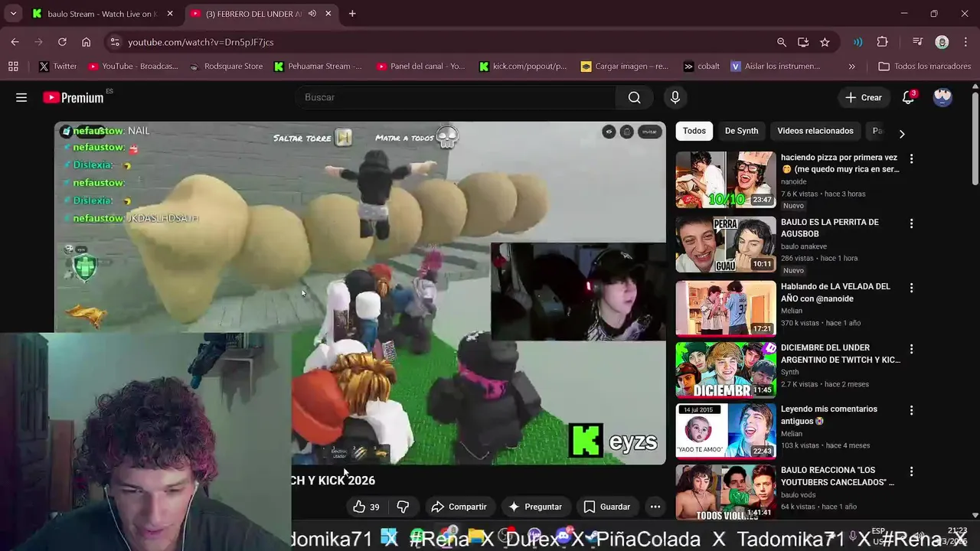Open options for BAULO REACCIONA video
980x551 pixels.
(911, 471)
